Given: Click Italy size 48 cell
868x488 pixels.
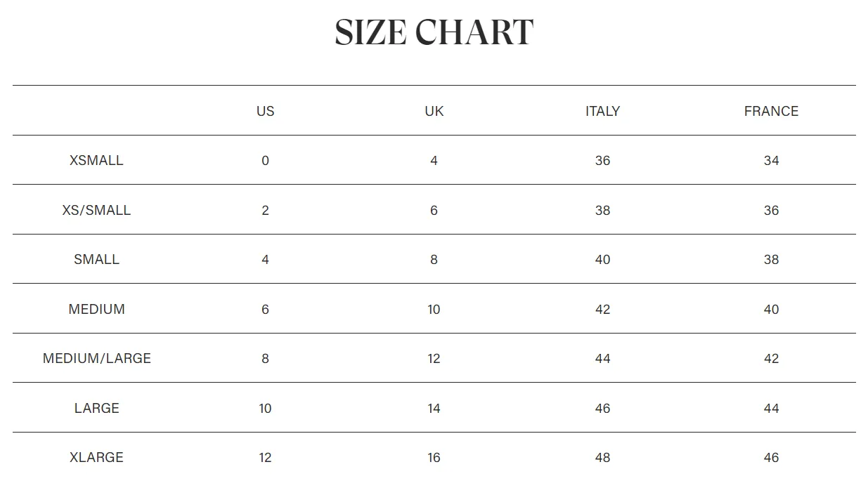Looking at the screenshot, I should coord(602,457).
